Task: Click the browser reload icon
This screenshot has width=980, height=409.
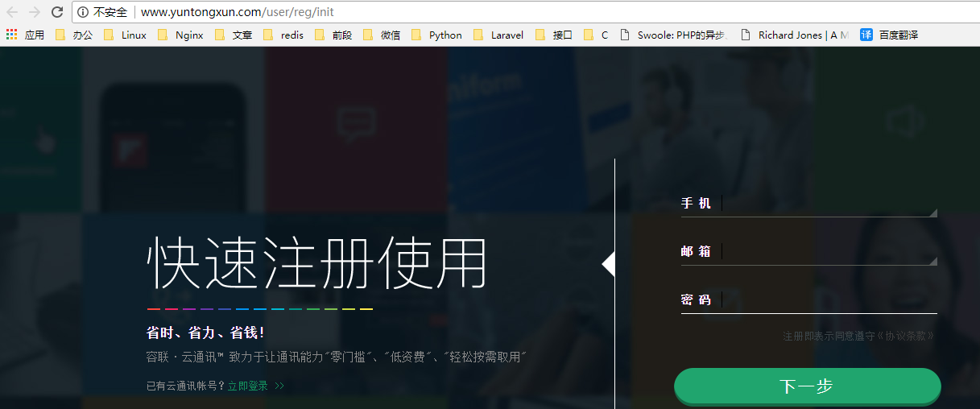Action: pyautogui.click(x=57, y=12)
